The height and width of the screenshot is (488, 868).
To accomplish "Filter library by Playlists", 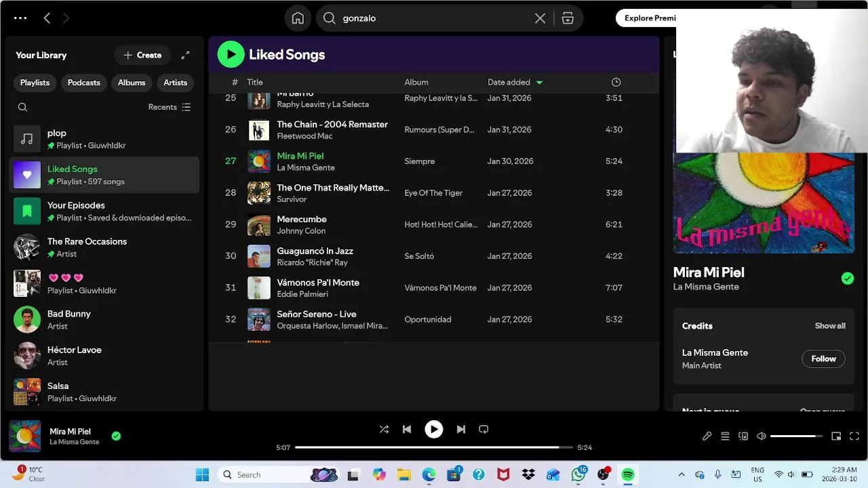I will (x=35, y=83).
